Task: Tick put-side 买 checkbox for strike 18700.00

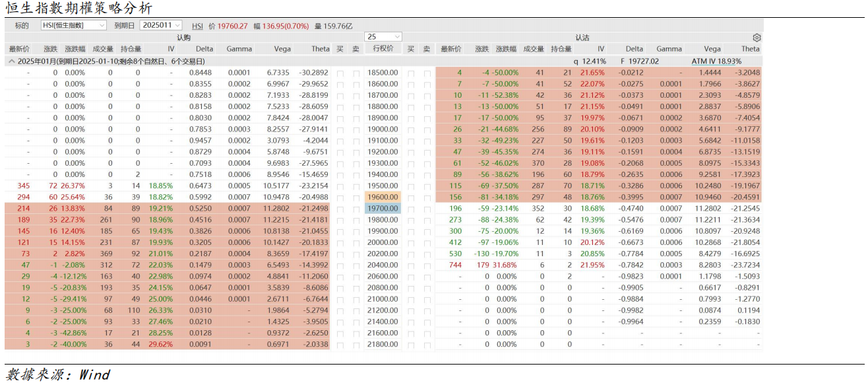Action: 410,95
